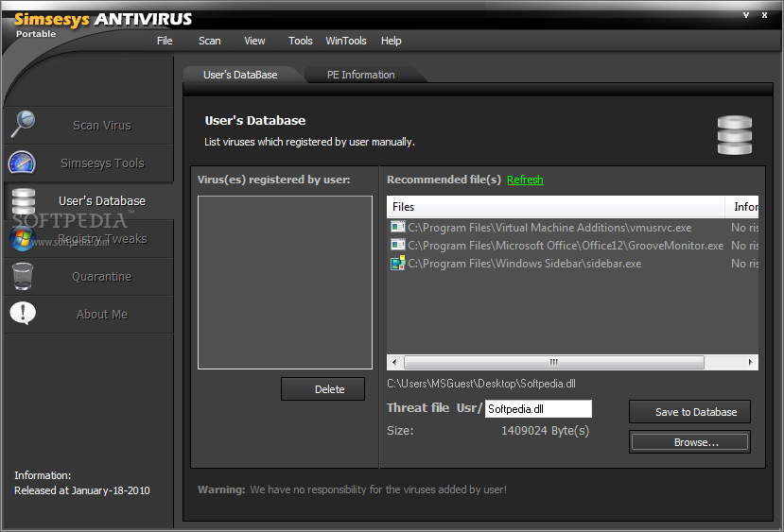Select the GrooveMonitor.exe file row

coord(572,246)
